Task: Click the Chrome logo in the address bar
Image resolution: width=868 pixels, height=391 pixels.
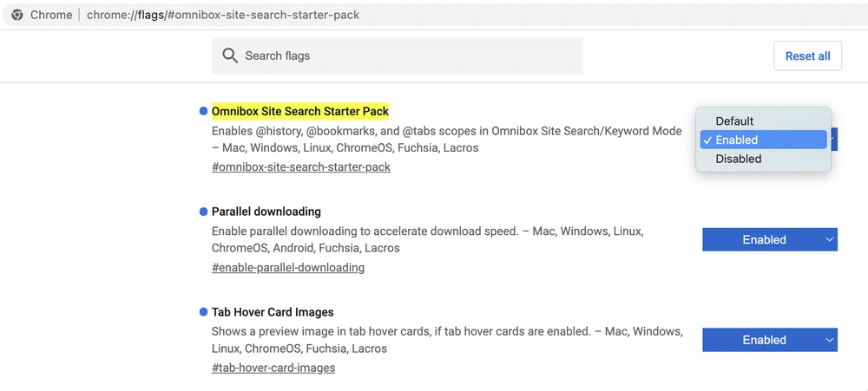Action: (x=17, y=15)
